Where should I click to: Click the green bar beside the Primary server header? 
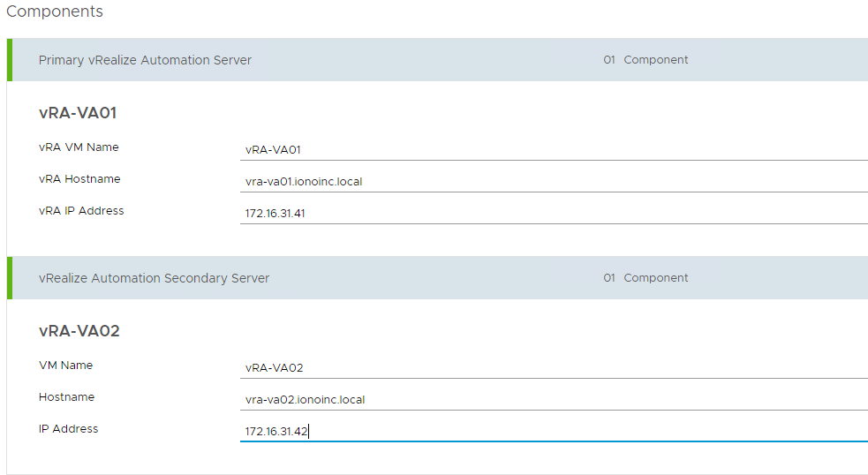(x=10, y=60)
